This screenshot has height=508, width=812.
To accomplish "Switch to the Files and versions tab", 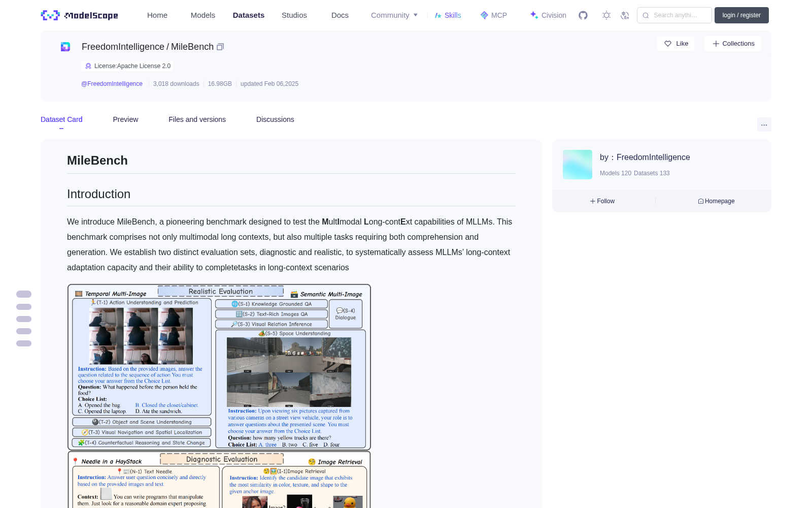I will pyautogui.click(x=197, y=119).
